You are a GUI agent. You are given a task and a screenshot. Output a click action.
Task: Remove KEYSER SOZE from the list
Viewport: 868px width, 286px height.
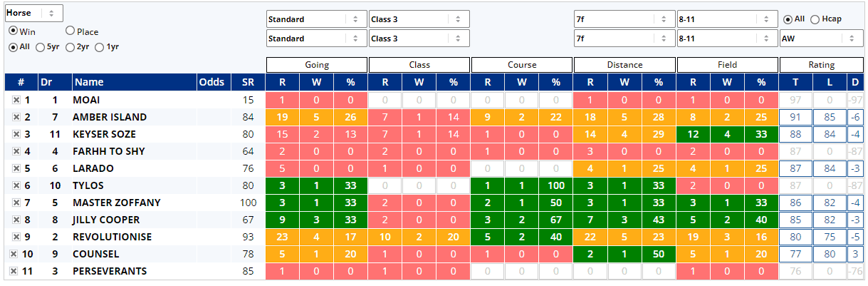pos(16,135)
